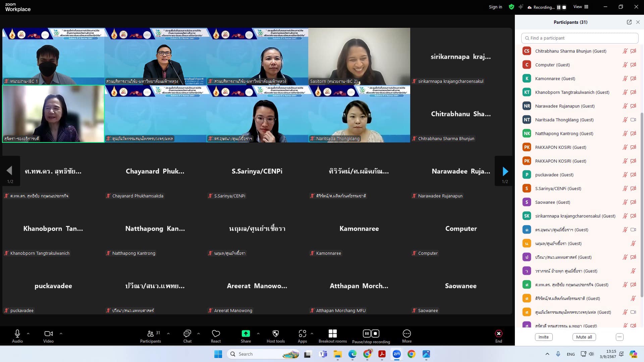This screenshot has width=644, height=362.
Task: Close the Participants panel
Action: [x=638, y=22]
